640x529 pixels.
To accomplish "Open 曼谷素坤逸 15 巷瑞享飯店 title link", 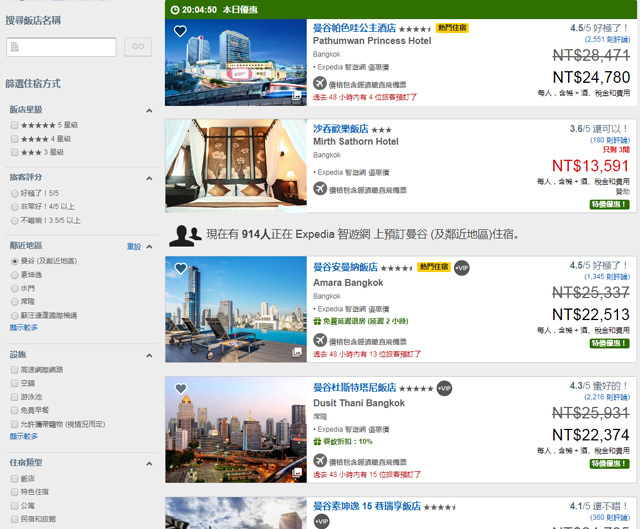I will pos(367,506).
